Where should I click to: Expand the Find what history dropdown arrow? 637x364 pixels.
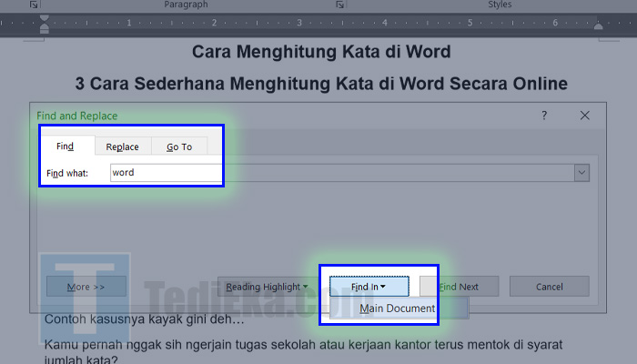pos(581,173)
